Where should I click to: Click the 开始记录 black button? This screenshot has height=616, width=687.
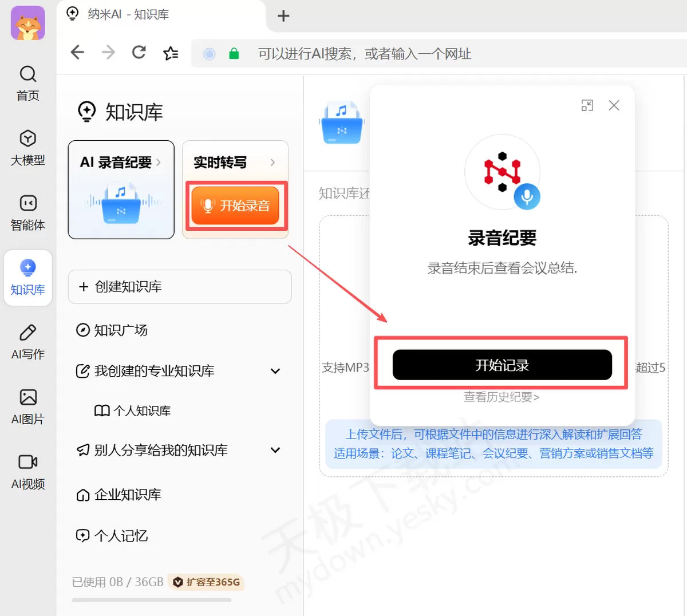coord(502,365)
